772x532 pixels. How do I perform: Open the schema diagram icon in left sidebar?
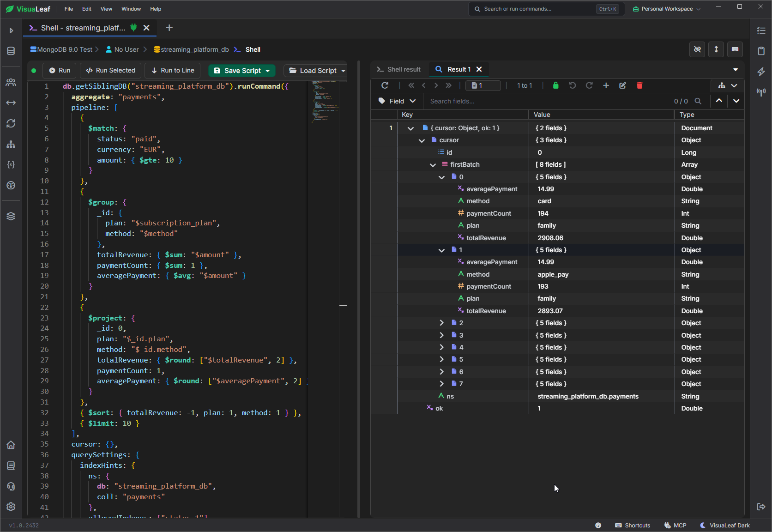11,144
